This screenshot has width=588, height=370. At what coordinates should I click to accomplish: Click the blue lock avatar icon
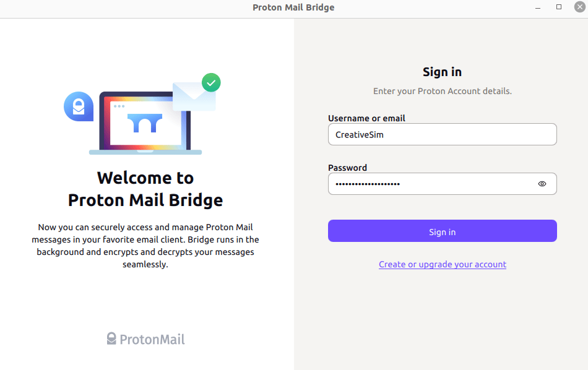tap(79, 106)
